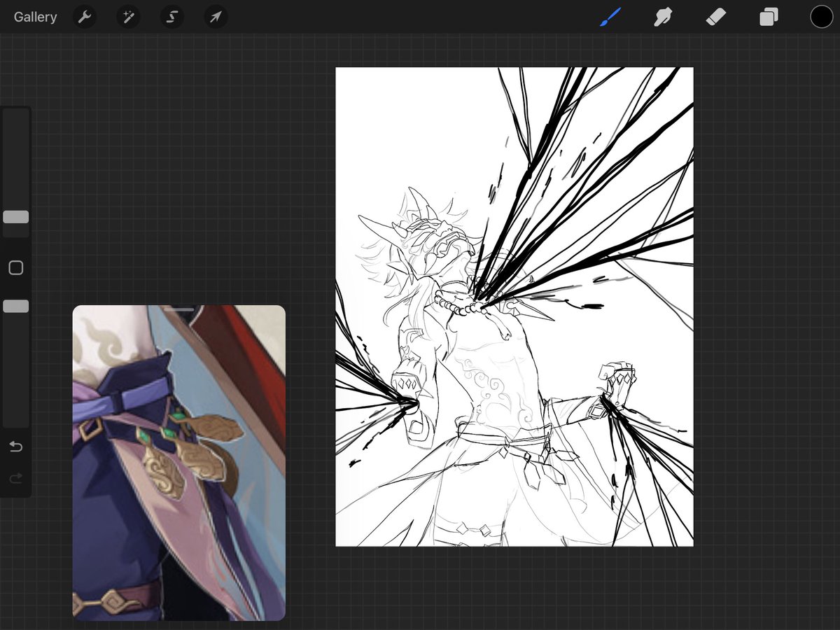Open the Layers panel
840x630 pixels.
[x=769, y=17]
